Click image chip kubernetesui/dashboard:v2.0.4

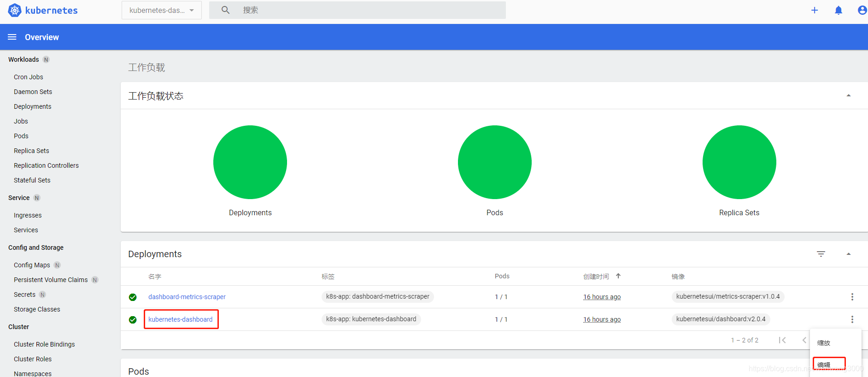(721, 319)
